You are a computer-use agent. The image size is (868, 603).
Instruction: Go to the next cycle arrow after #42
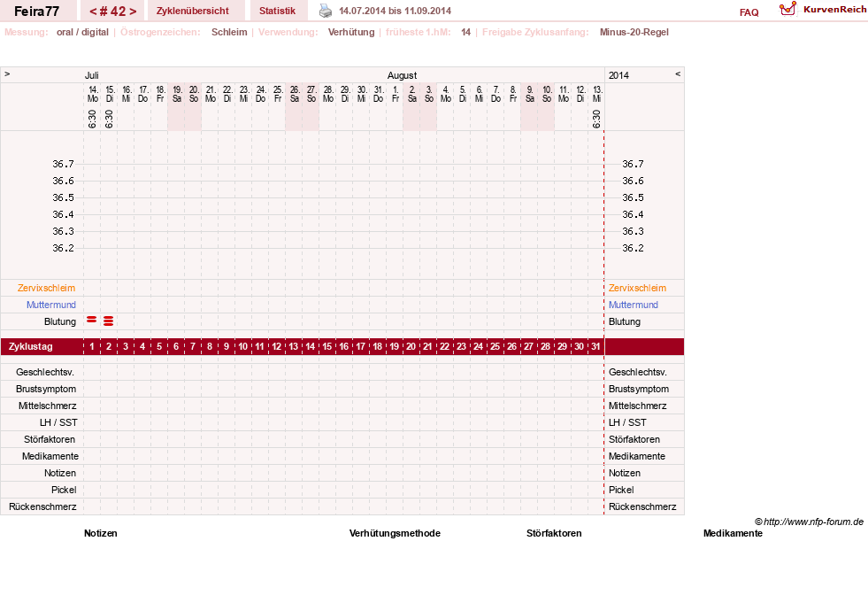(x=133, y=12)
